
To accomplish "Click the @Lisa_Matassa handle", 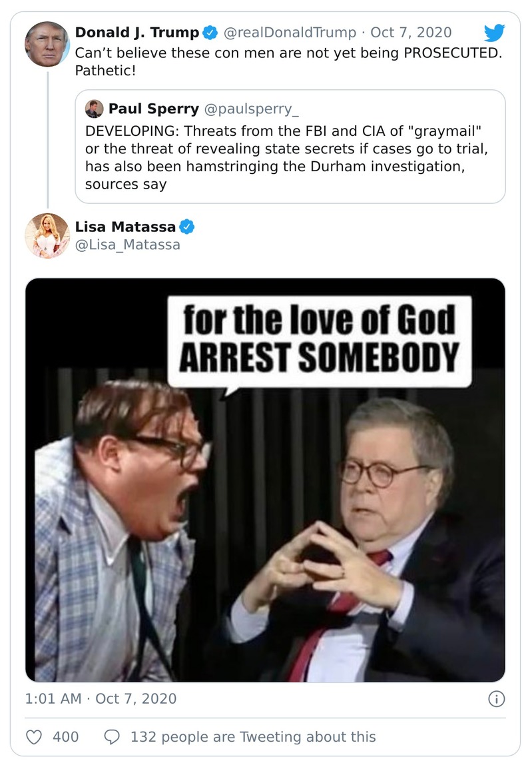I will point(127,245).
